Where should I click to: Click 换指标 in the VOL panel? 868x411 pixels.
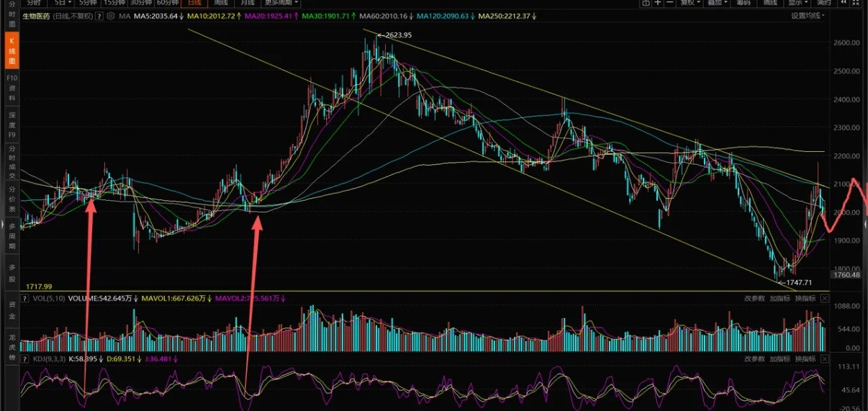[x=805, y=298]
